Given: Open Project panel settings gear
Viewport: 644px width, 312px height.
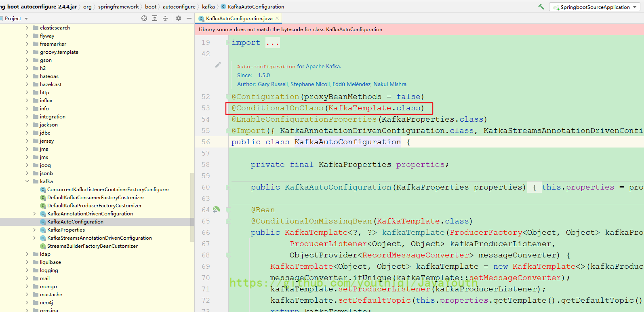Looking at the screenshot, I should coord(179,18).
